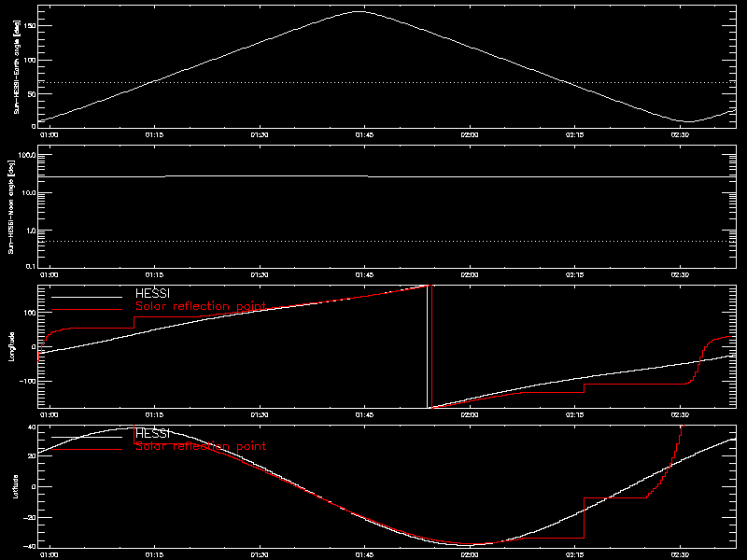Click the '40' tick on Latitude axis
The height and width of the screenshot is (560, 747).
pyautogui.click(x=32, y=427)
